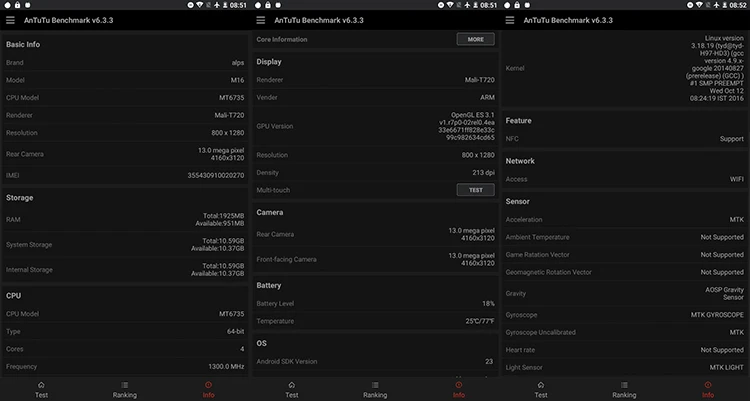The height and width of the screenshot is (401, 750).
Task: Click the Android SDK Version 23 value
Action: click(489, 361)
